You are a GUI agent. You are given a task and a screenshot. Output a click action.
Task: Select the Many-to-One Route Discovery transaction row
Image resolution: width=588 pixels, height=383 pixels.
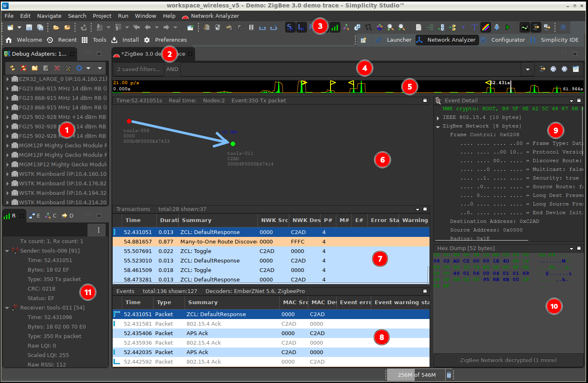(x=271, y=241)
